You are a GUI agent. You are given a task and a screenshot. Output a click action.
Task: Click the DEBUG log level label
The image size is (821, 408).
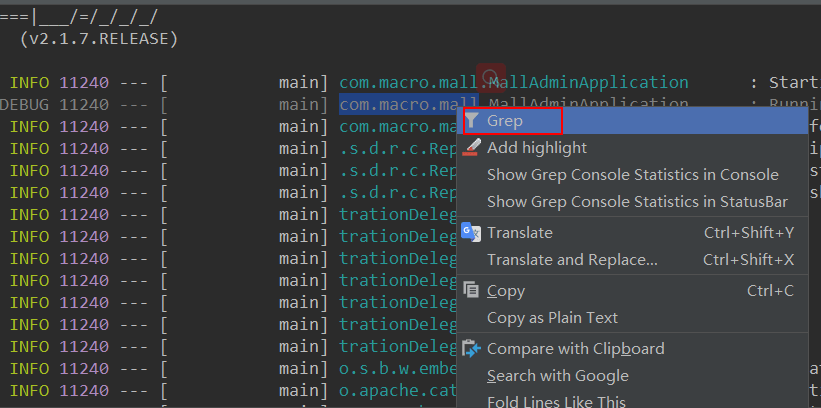point(24,105)
